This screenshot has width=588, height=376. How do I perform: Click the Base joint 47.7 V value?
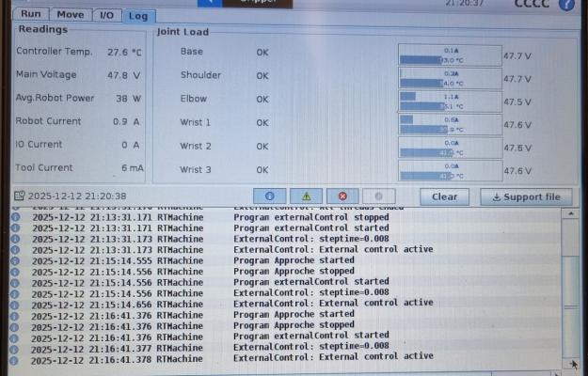517,56
